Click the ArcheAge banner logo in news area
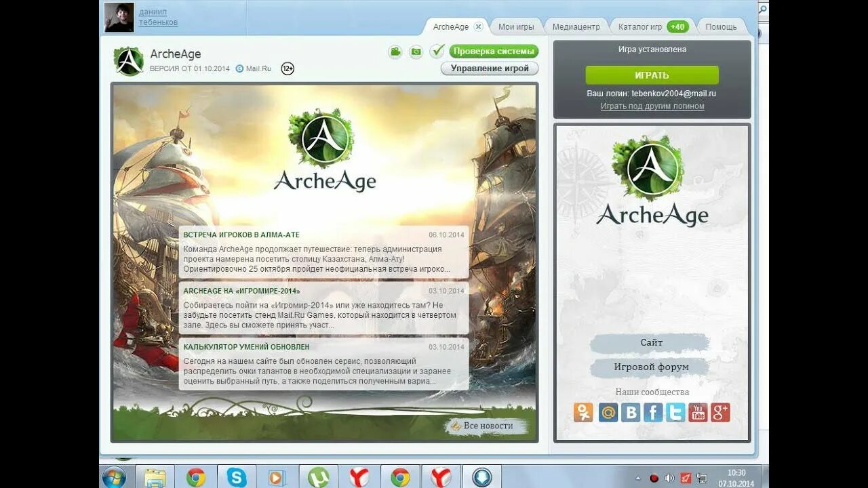This screenshot has height=488, width=868. [325, 149]
